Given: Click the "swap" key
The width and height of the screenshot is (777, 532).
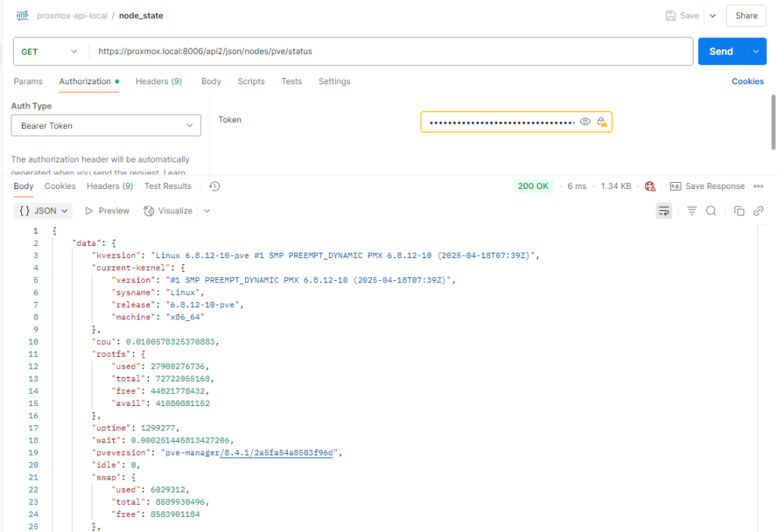Looking at the screenshot, I should 106,477.
